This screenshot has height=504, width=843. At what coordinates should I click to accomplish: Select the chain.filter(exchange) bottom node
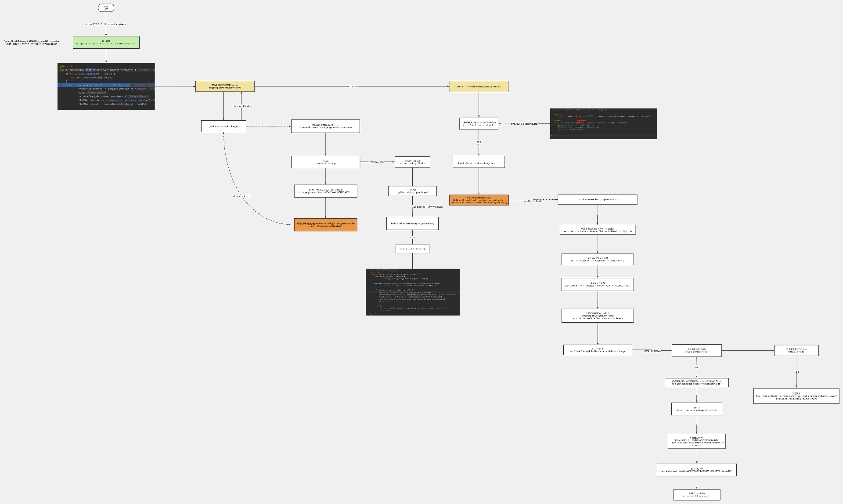[696, 495]
